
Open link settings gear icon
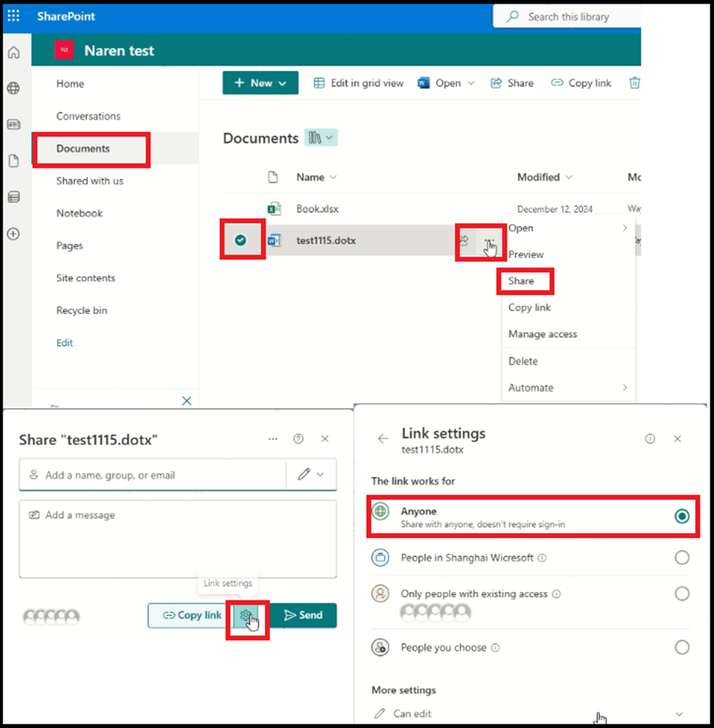click(246, 616)
